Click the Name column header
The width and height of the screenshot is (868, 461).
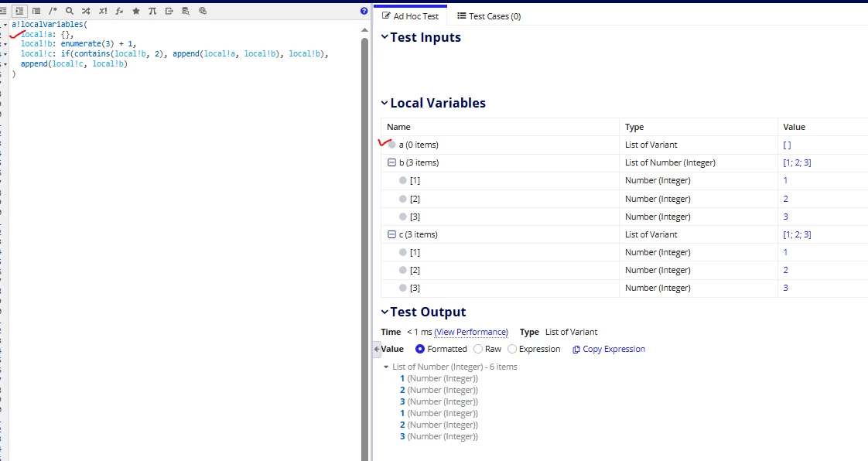(398, 128)
